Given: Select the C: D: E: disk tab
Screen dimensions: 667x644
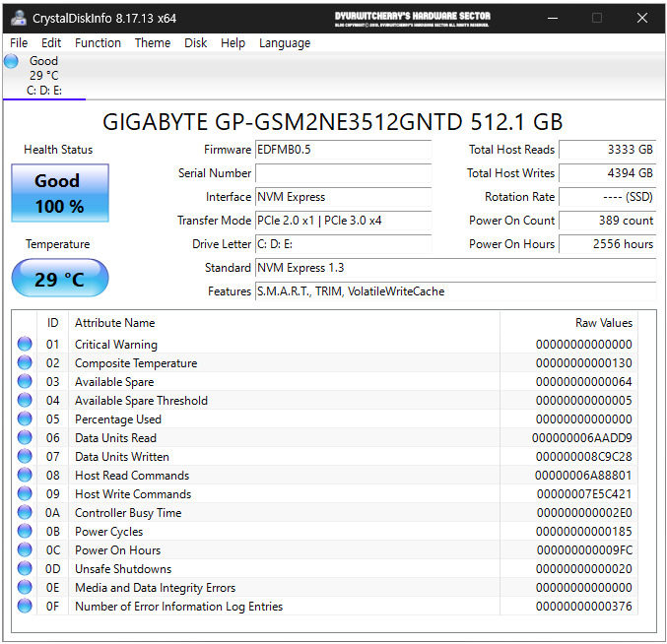Looking at the screenshot, I should click(44, 76).
